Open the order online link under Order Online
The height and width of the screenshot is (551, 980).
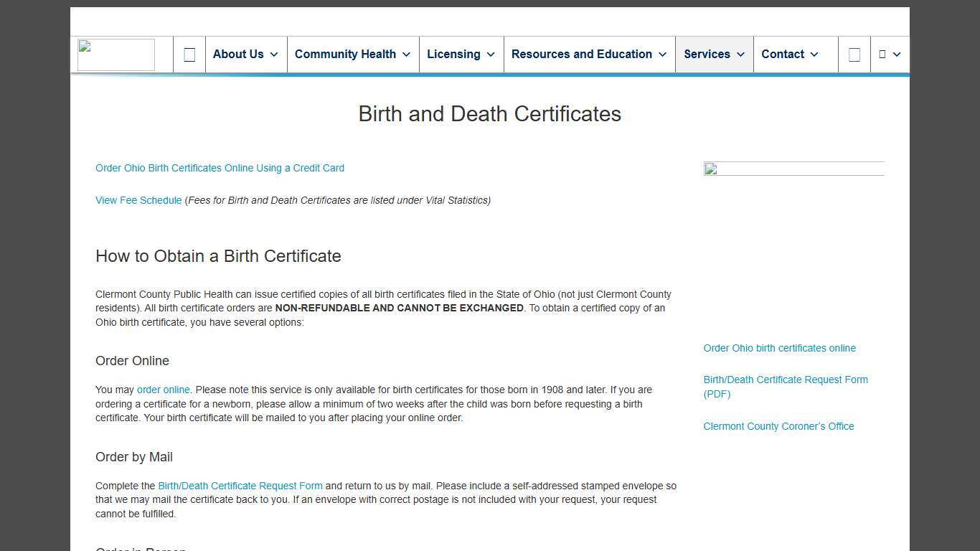tap(164, 390)
